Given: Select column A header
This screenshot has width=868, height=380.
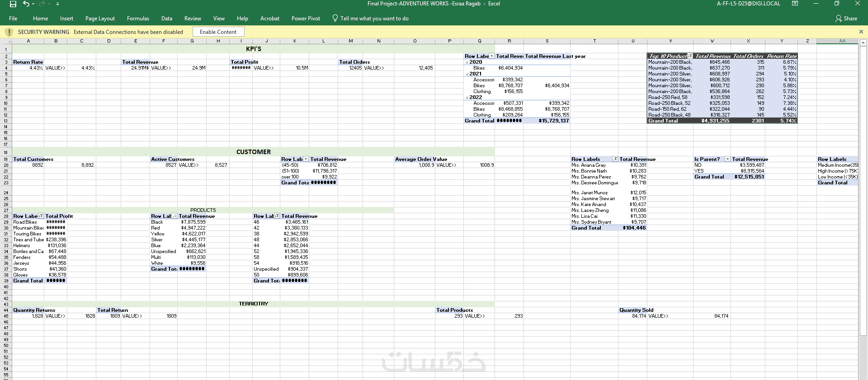Looking at the screenshot, I should pos(28,41).
